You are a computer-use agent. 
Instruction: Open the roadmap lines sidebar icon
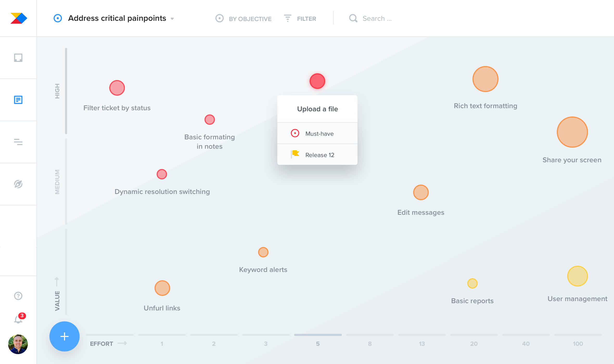coord(18,142)
